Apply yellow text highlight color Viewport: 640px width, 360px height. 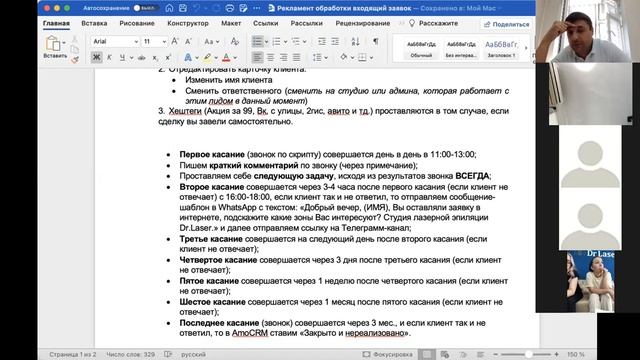pos(207,58)
